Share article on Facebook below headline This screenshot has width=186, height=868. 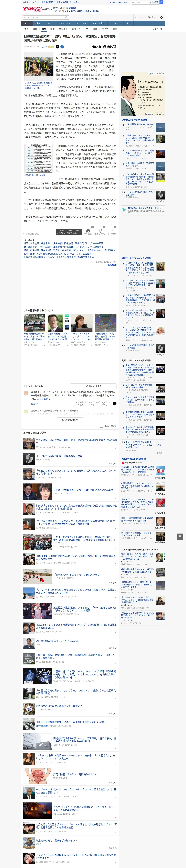tap(62, 47)
